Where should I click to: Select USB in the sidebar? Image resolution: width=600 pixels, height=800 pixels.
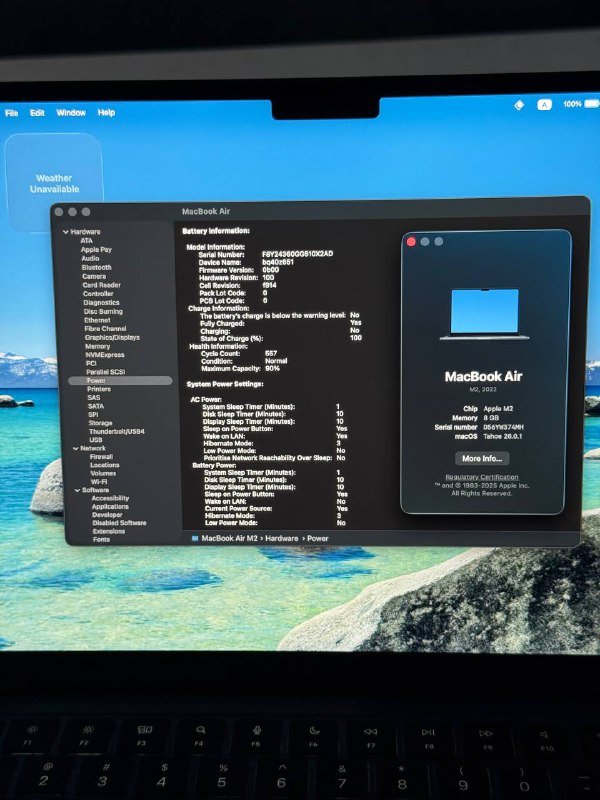(x=95, y=440)
